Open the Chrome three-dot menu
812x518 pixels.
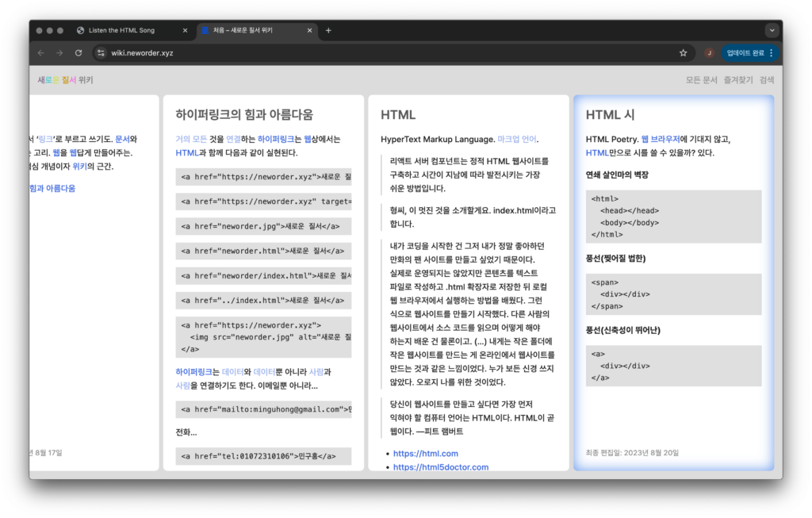[x=772, y=53]
